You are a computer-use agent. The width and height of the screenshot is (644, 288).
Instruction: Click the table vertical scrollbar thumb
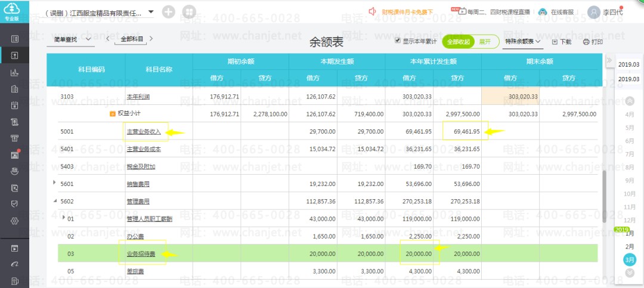604,196
